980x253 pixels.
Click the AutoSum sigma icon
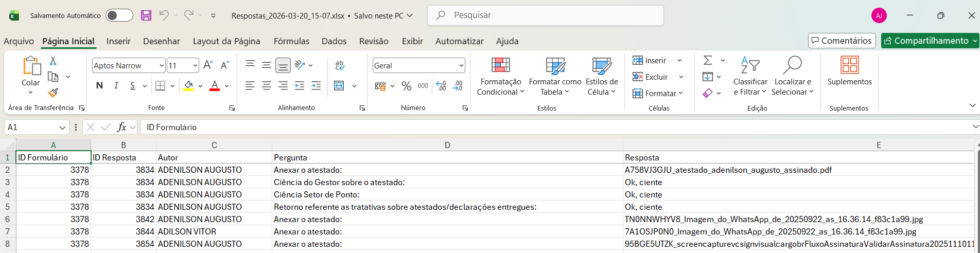pos(708,61)
